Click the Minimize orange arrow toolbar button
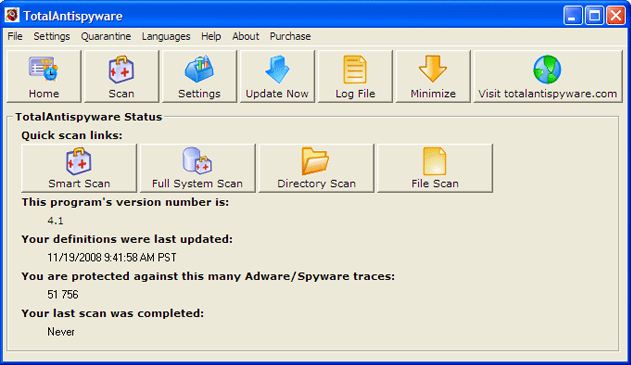 pyautogui.click(x=433, y=76)
